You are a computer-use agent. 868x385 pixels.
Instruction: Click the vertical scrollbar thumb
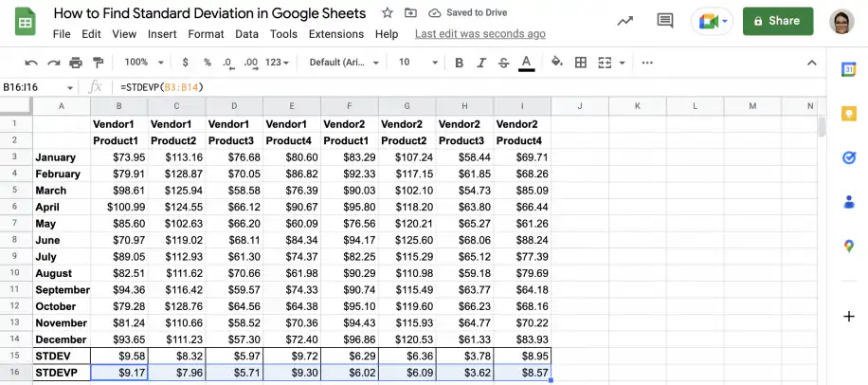(x=823, y=127)
